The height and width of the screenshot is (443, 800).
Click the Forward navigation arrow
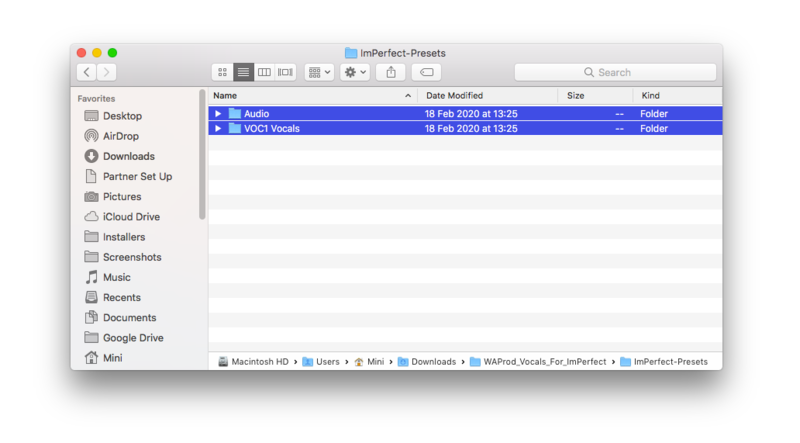point(107,72)
